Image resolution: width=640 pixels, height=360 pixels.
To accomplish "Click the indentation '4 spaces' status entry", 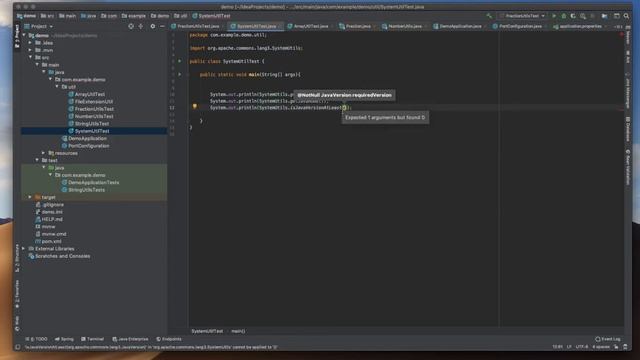I will (x=601, y=347).
